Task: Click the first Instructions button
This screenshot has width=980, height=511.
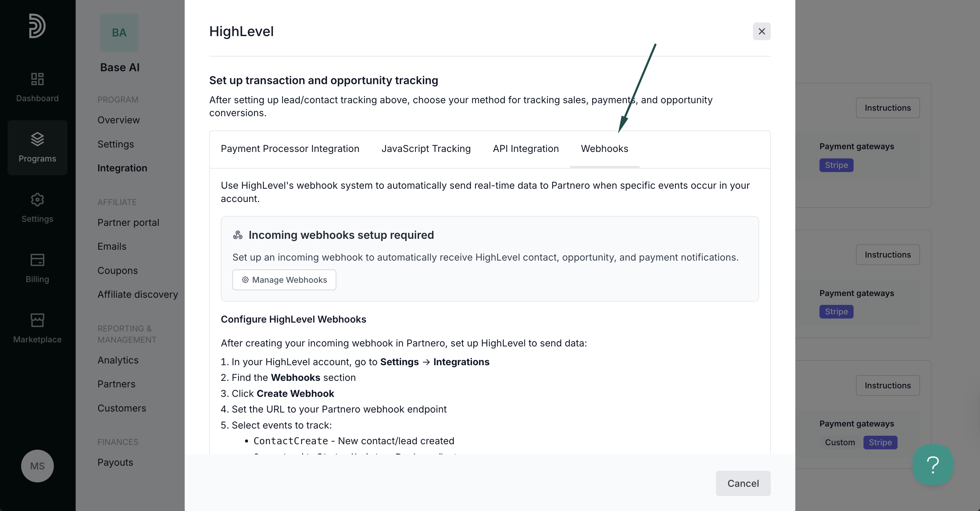Action: (888, 108)
